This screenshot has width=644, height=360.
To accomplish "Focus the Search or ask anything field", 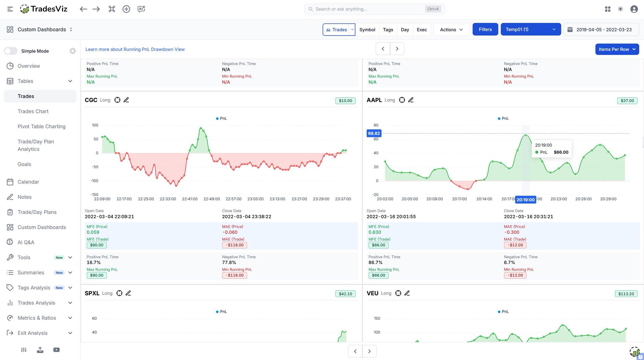I will click(375, 9).
